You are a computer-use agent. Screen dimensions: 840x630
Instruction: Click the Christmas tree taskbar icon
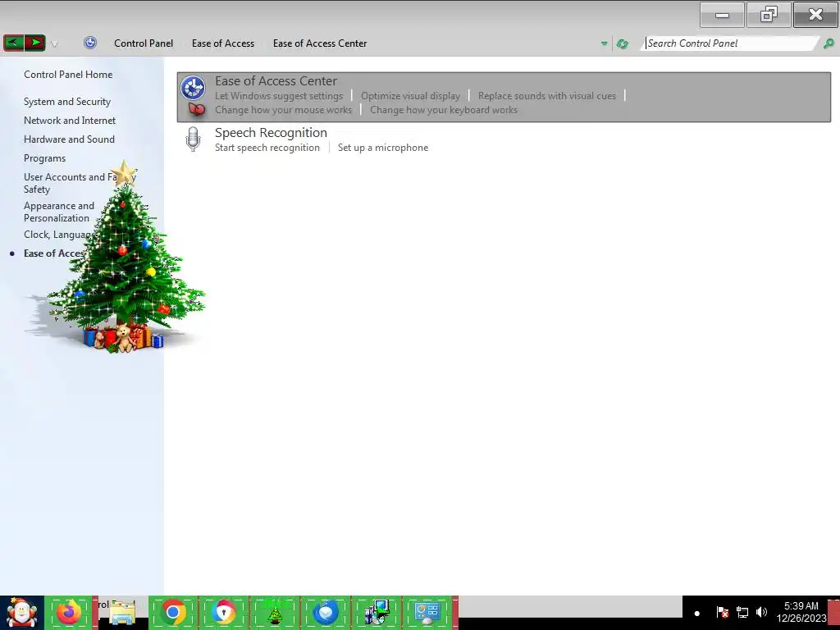274,613
